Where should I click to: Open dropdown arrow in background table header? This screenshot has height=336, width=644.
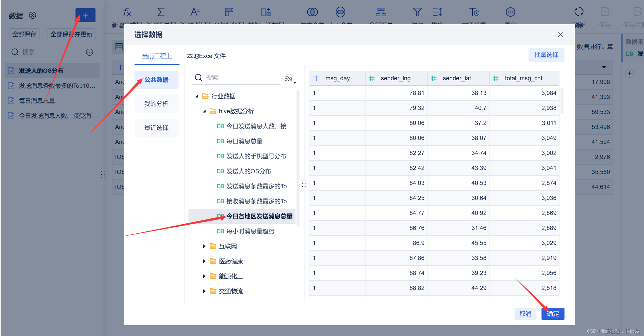click(x=604, y=67)
